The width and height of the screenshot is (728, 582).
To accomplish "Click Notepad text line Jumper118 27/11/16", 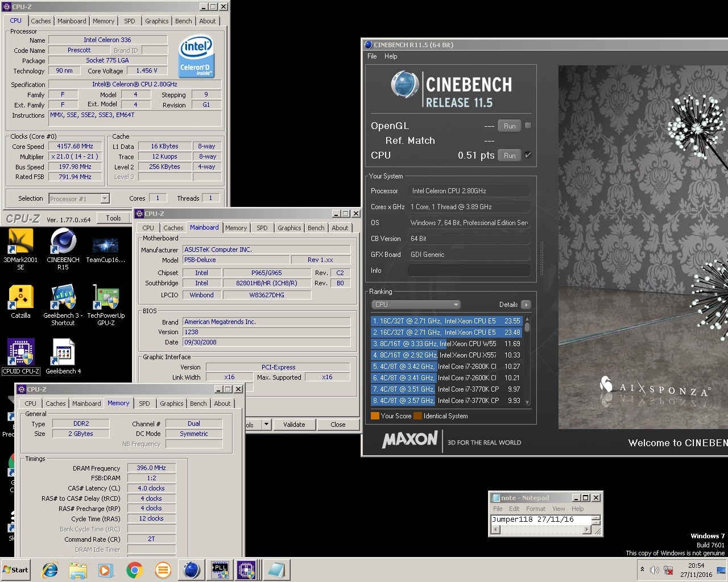I will tap(533, 519).
